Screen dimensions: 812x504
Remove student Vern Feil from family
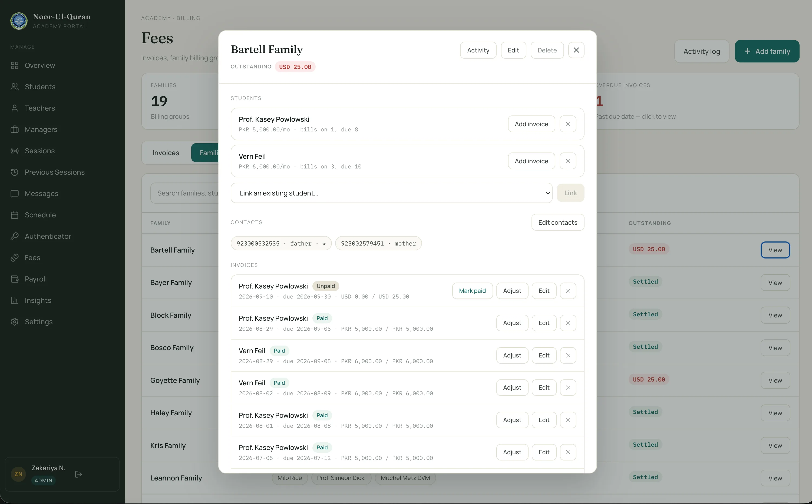[567, 161]
